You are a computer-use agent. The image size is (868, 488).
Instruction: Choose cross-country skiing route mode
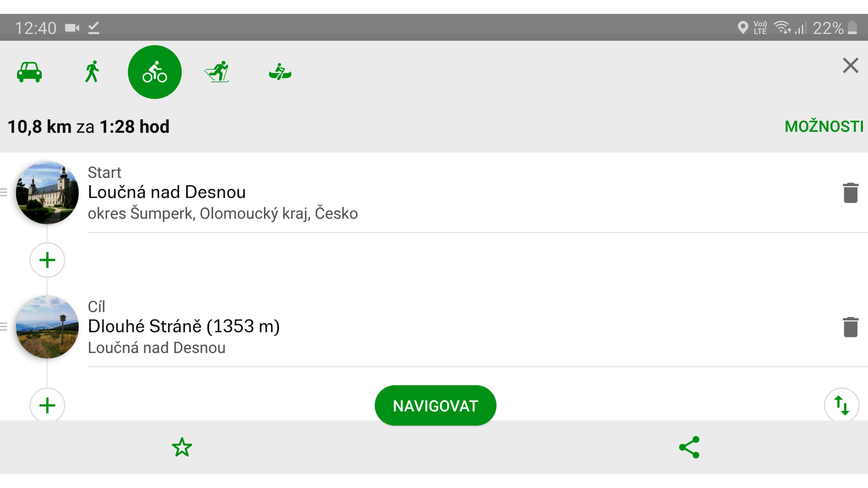[217, 72]
